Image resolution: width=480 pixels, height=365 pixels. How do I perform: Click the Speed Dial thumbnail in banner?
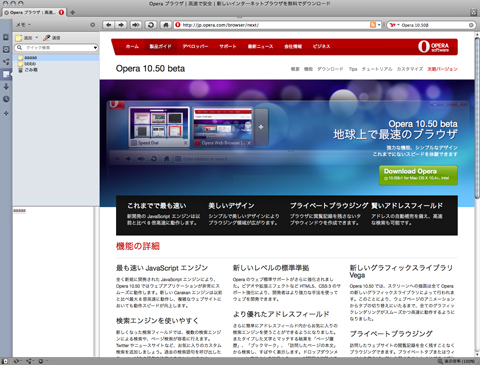click(159, 127)
